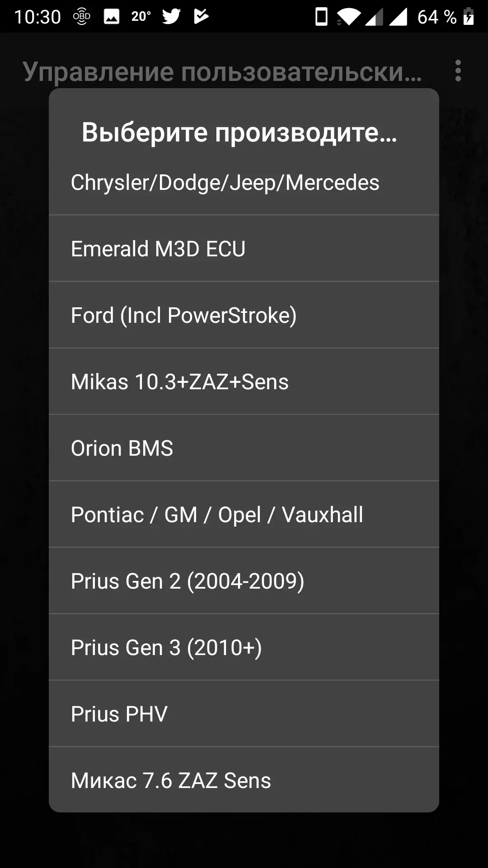Tap the checkmark tasks notification icon
This screenshot has width=488, height=868.
(201, 17)
